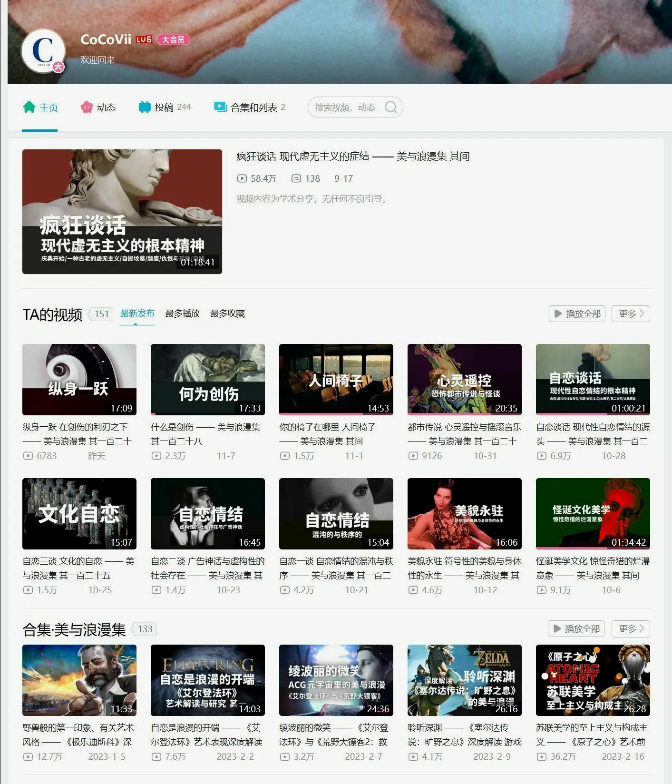Sort videos by 最多播放
Screen dimensions: 672x784
pyautogui.click(x=182, y=314)
